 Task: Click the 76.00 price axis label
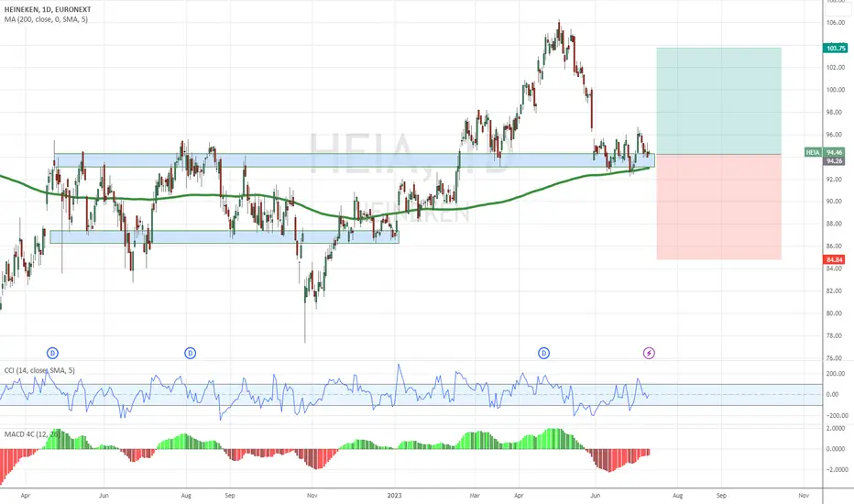pyautogui.click(x=835, y=358)
